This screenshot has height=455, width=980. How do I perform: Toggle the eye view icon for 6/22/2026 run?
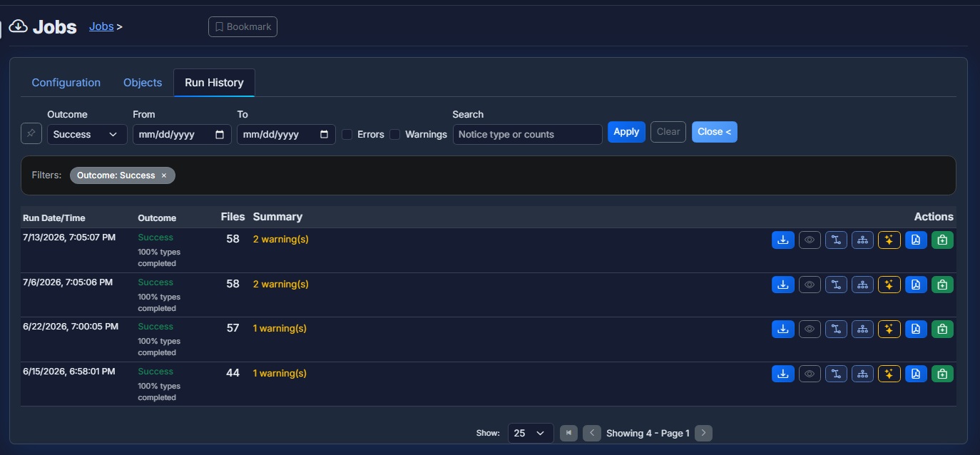pyautogui.click(x=810, y=329)
